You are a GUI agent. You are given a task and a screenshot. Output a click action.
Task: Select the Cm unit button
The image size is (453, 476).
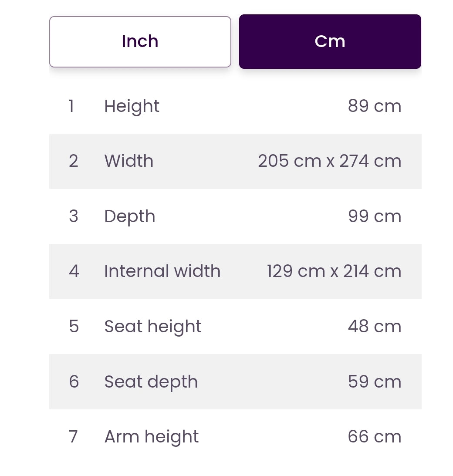pyautogui.click(x=330, y=41)
